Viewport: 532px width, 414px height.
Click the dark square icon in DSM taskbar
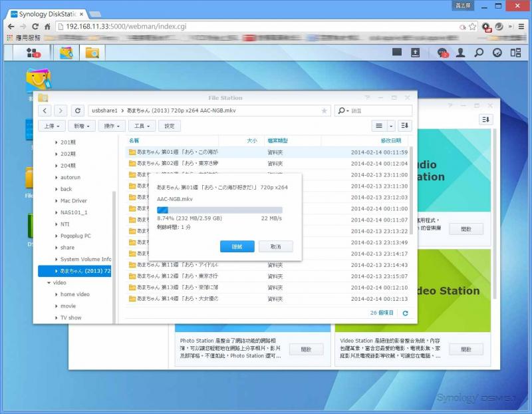(397, 52)
